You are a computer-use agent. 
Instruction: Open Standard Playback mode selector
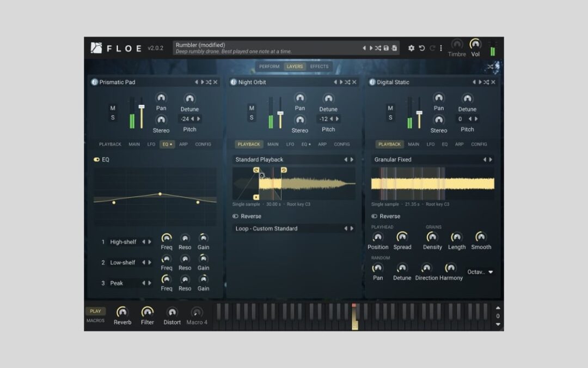click(x=294, y=160)
